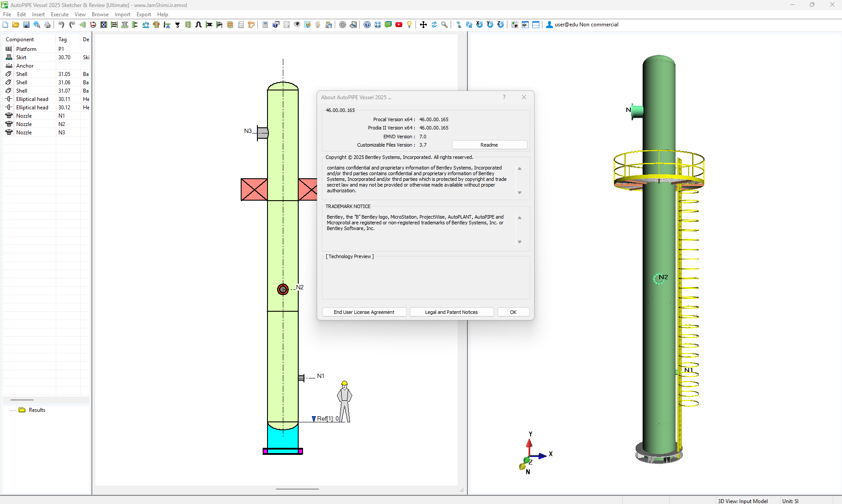Select the Pan four-arrow tool
Image resolution: width=842 pixels, height=504 pixels.
pos(423,25)
